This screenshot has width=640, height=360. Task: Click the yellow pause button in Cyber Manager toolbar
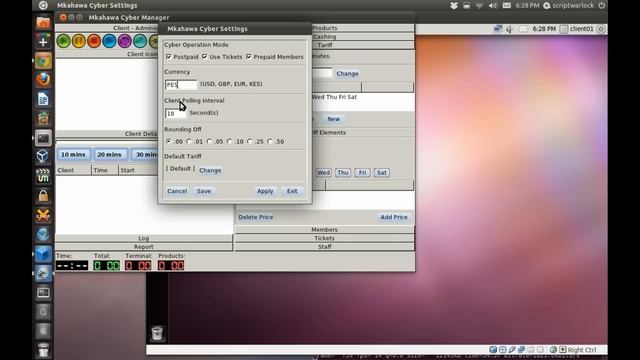[79, 41]
